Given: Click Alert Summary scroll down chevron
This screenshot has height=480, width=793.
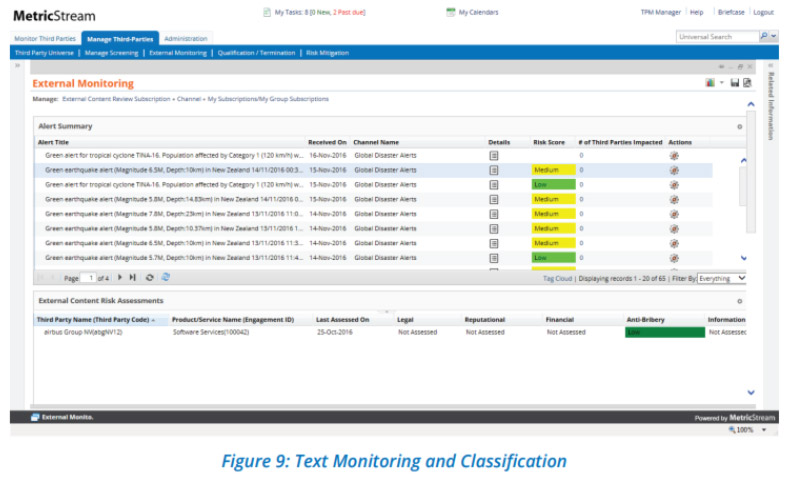Looking at the screenshot, I should pos(743,258).
